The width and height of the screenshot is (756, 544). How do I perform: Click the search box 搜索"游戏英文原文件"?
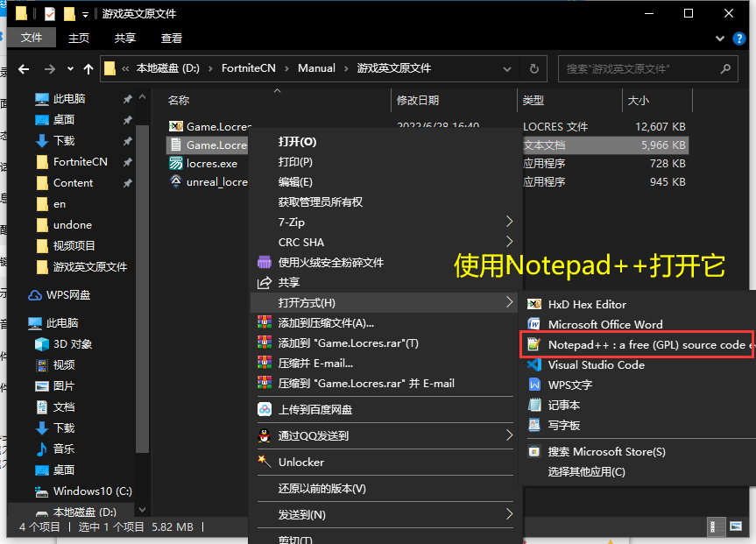point(647,69)
